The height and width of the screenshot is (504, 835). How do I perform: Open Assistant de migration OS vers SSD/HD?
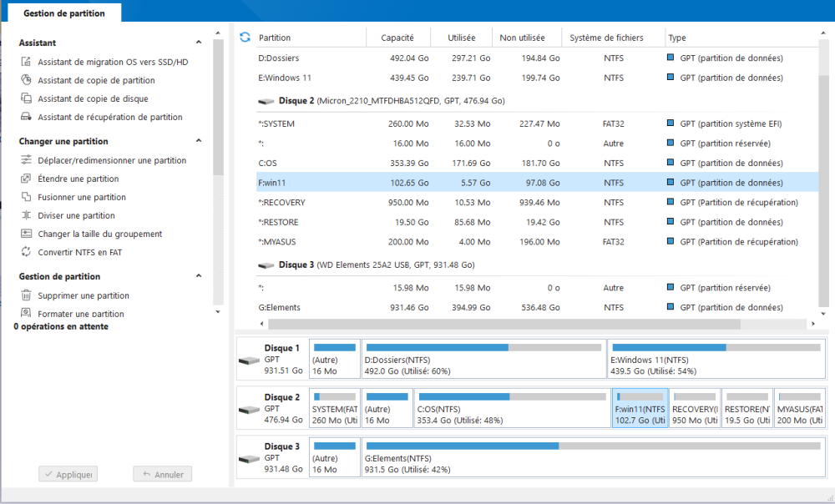113,62
